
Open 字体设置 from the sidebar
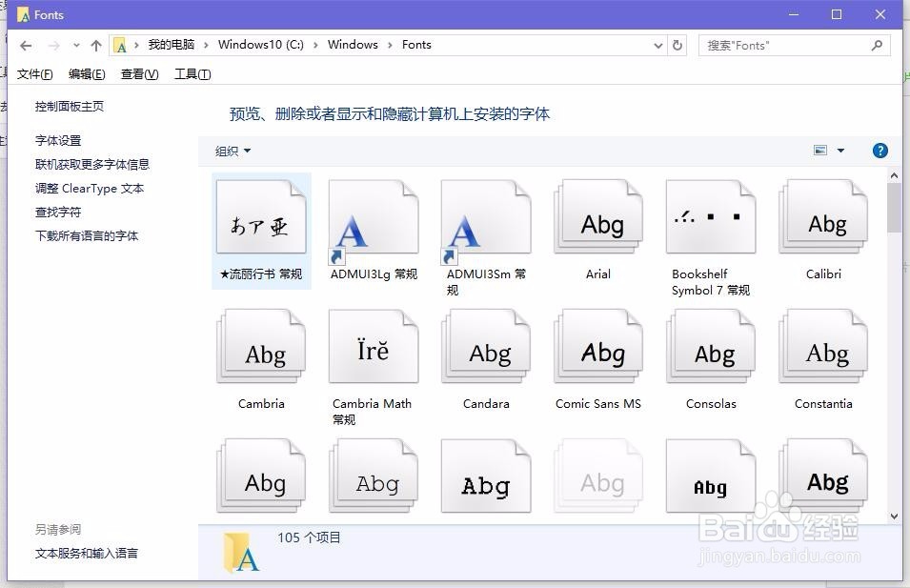60,140
